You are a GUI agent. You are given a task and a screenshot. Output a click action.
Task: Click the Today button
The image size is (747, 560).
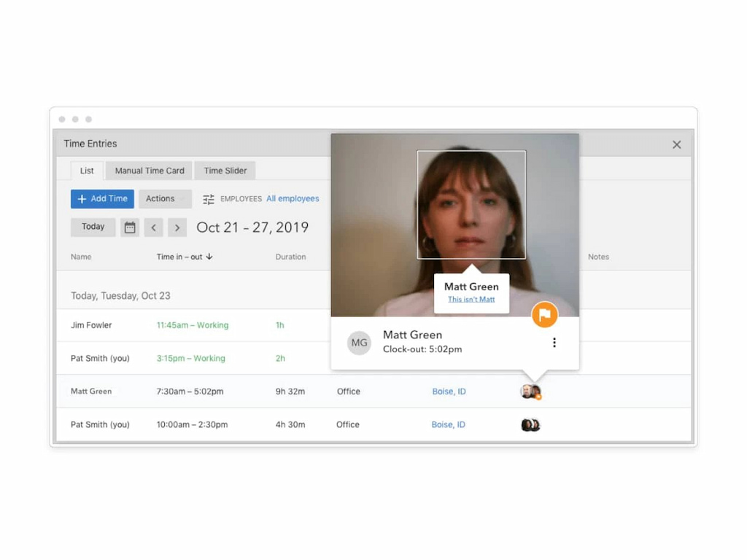point(93,227)
